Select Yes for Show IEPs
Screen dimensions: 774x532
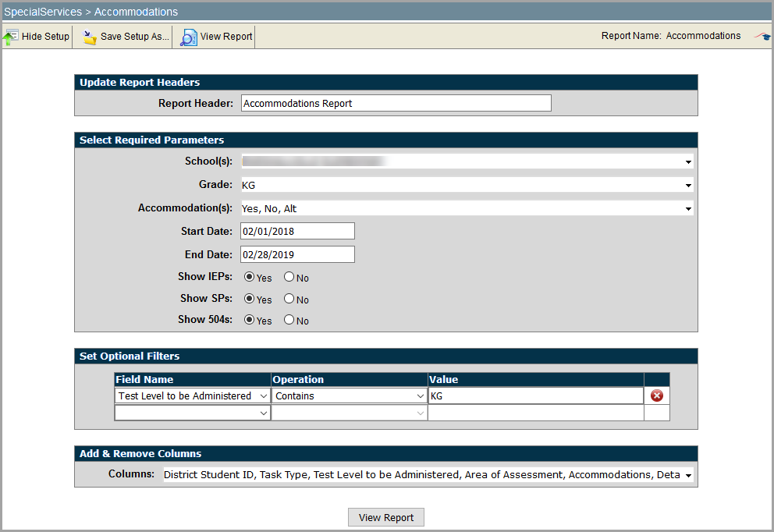pyautogui.click(x=249, y=277)
